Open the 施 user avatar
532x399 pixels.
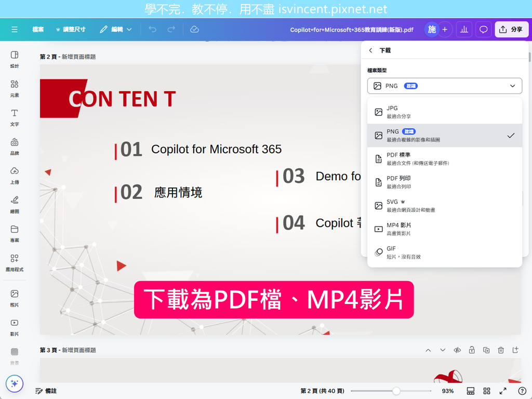point(432,30)
